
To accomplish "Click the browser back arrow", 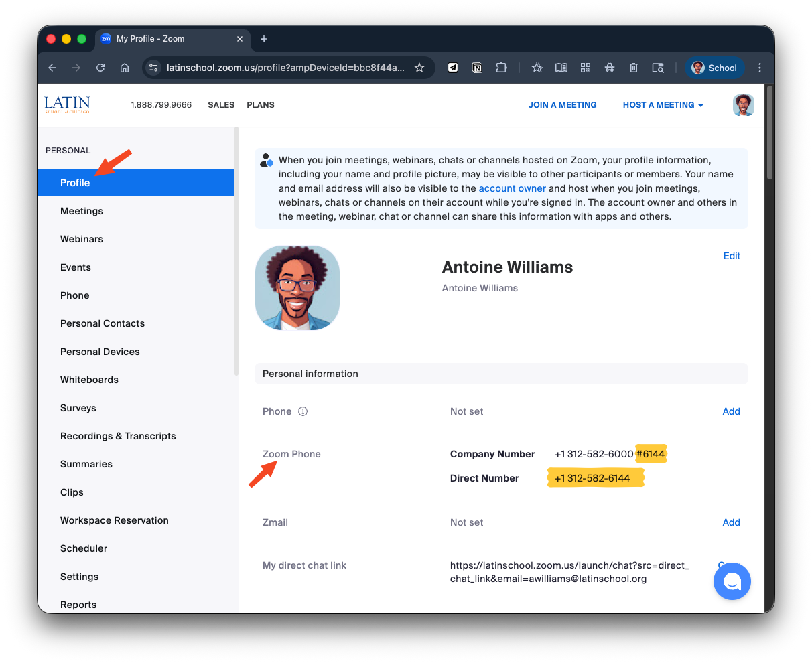I will pyautogui.click(x=52, y=68).
